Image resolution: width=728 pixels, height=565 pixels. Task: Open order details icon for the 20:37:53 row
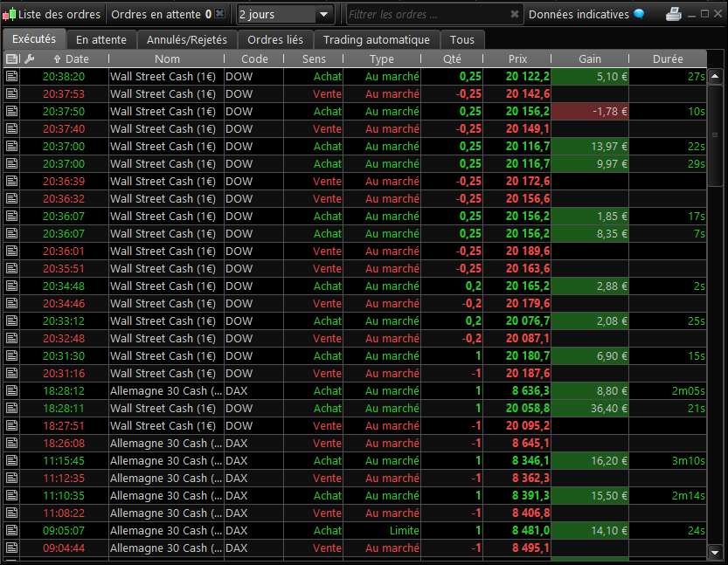click(11, 94)
